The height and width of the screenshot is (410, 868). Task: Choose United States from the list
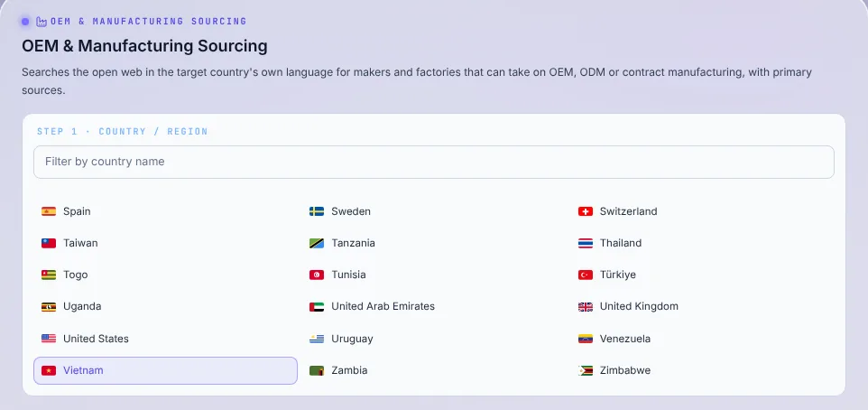point(165,339)
